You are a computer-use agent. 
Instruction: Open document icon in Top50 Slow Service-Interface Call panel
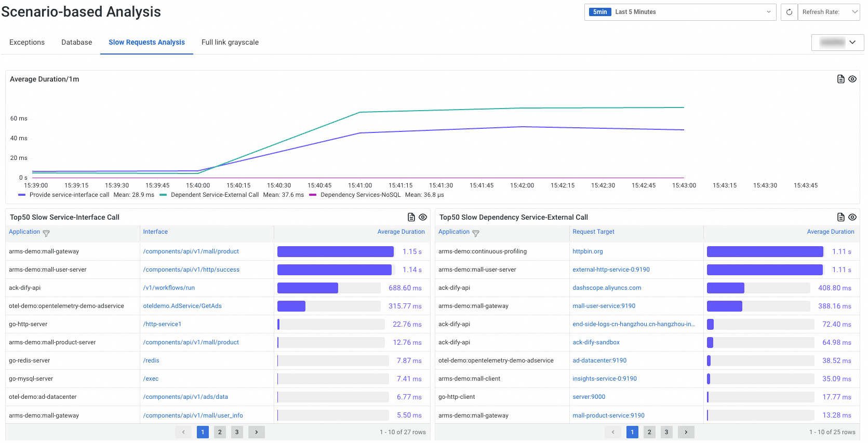(x=411, y=217)
